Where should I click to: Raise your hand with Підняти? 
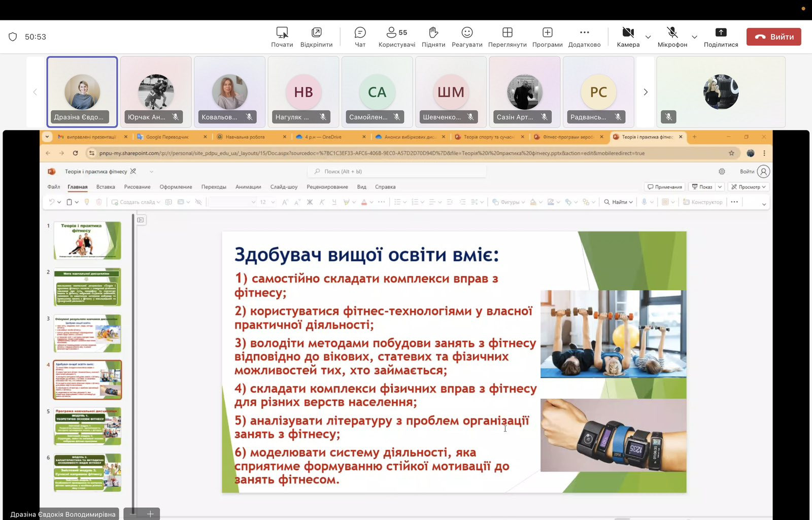(433, 37)
